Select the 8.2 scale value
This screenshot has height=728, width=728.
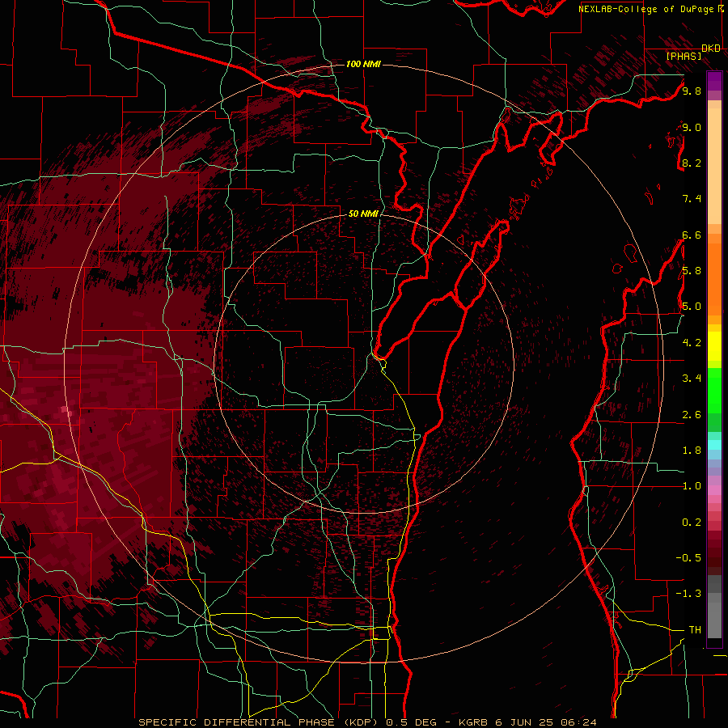(692, 163)
